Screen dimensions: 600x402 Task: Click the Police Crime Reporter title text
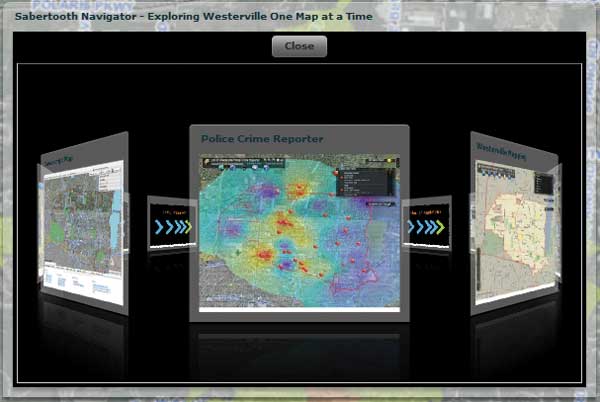(262, 139)
